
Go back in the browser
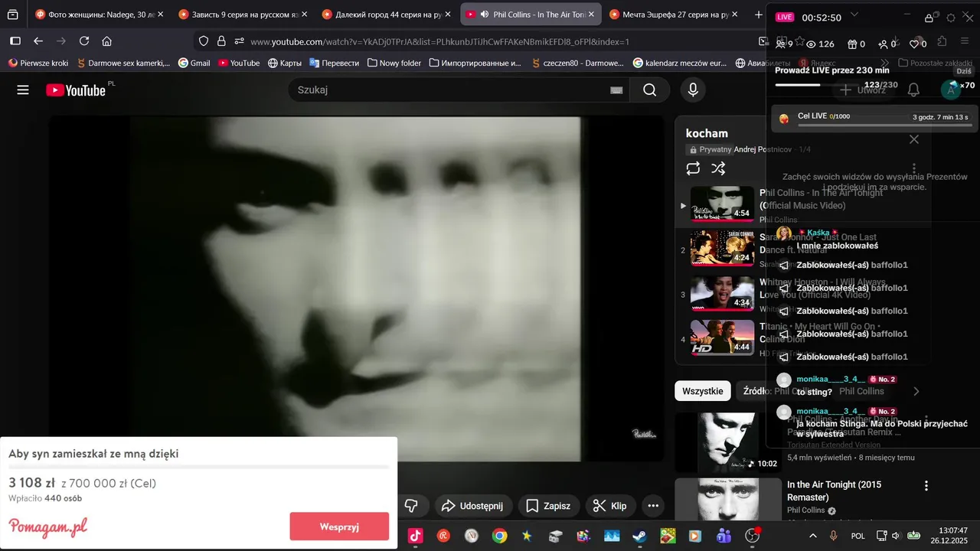point(38,41)
